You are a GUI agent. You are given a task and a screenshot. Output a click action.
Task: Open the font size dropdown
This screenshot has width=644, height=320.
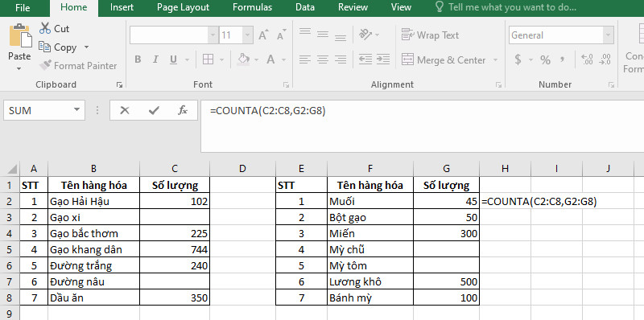point(247,35)
